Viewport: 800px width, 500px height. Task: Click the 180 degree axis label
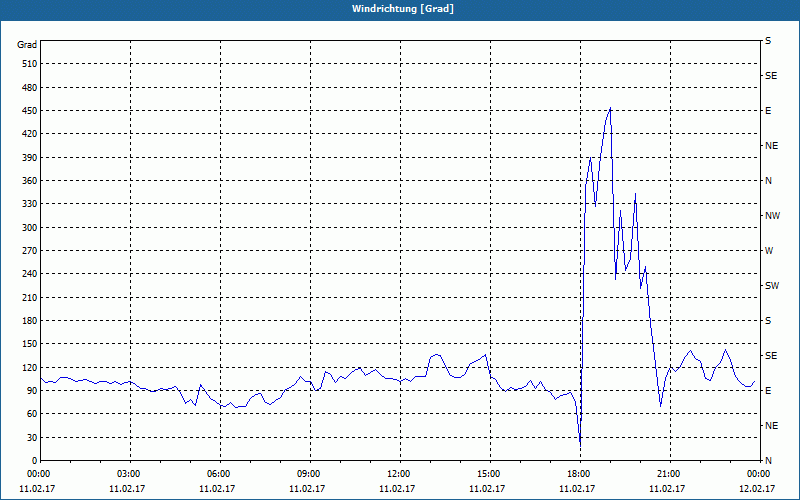[29, 321]
